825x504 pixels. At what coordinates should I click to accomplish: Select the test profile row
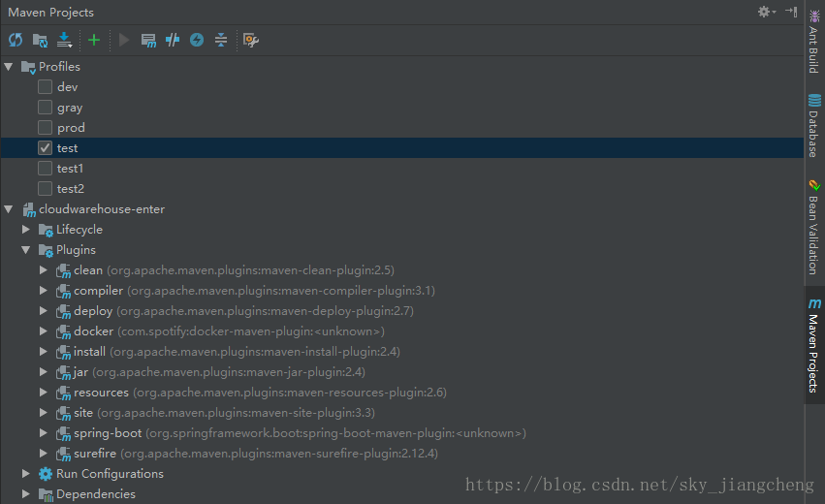(402, 148)
